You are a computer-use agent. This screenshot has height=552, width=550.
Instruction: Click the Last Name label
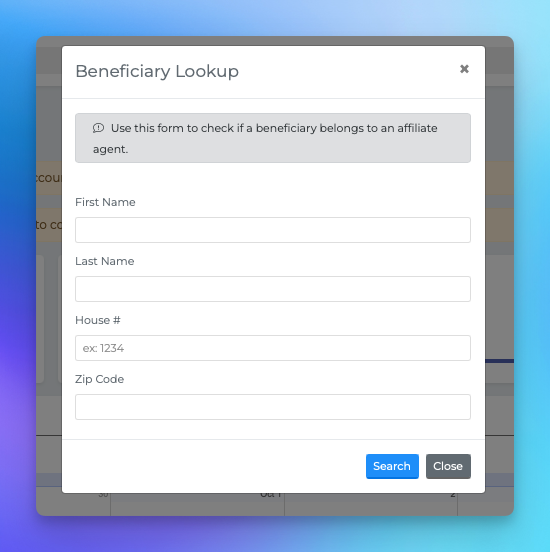tap(105, 261)
